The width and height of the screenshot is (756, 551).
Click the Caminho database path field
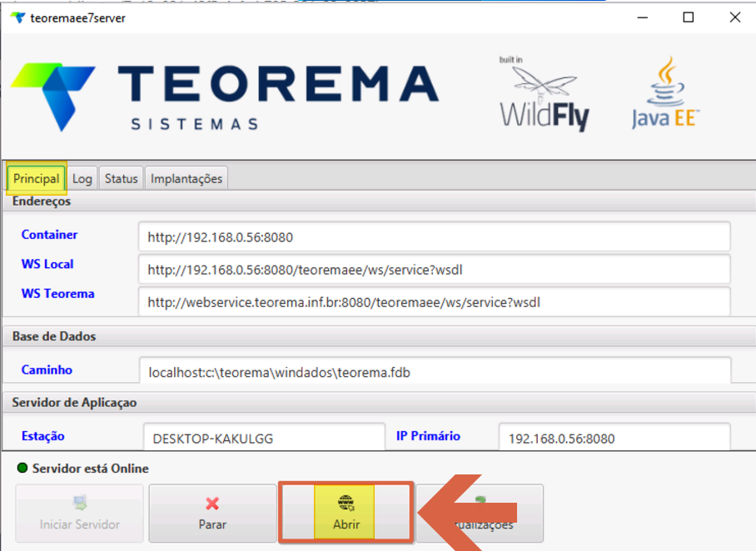point(435,370)
